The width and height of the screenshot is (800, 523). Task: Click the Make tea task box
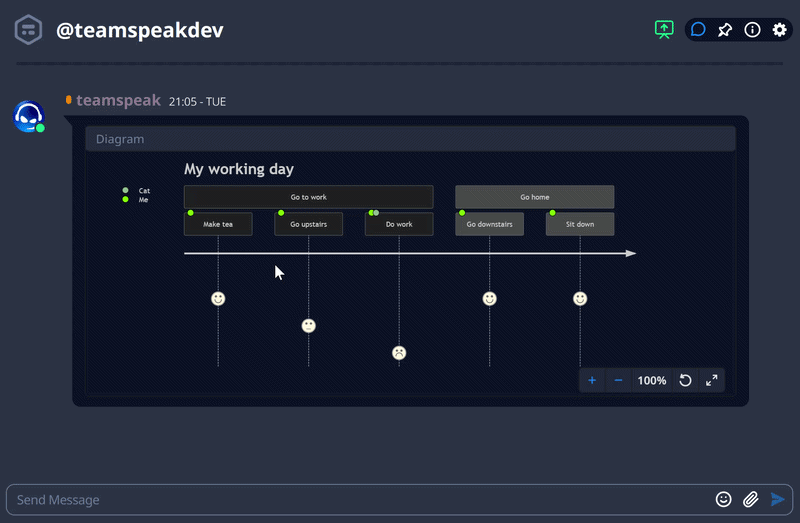(218, 224)
